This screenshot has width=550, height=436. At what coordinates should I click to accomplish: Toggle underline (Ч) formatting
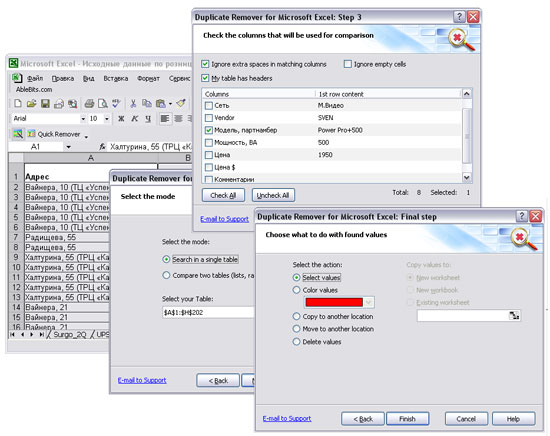tap(148, 119)
